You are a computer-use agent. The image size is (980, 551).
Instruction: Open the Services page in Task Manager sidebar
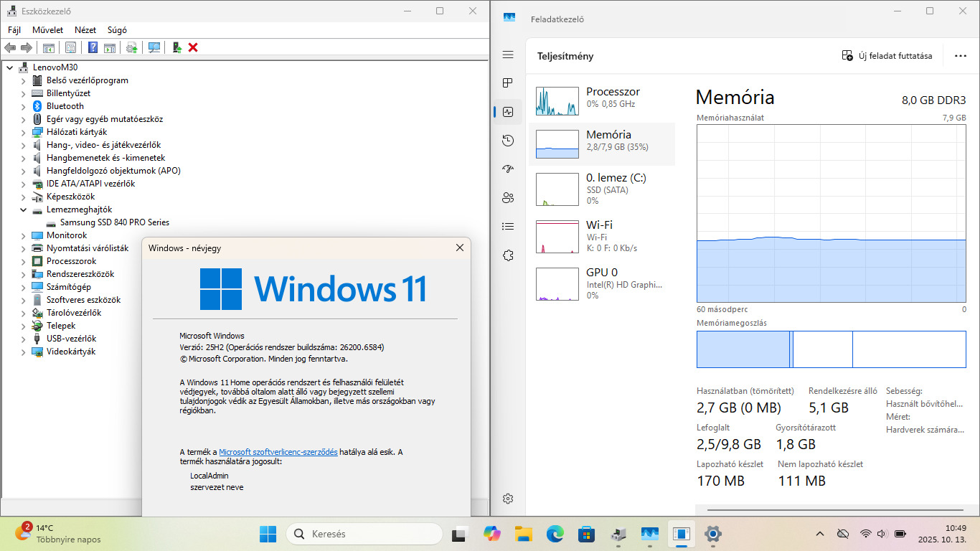(508, 255)
